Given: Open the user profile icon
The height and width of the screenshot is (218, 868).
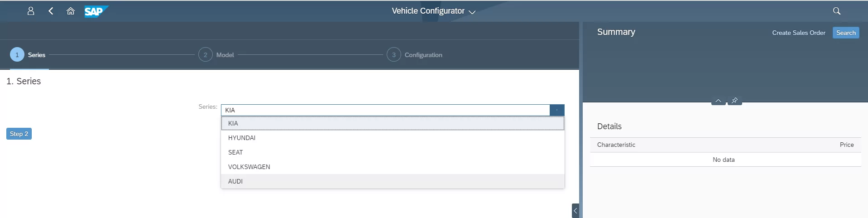Looking at the screenshot, I should click(x=31, y=11).
